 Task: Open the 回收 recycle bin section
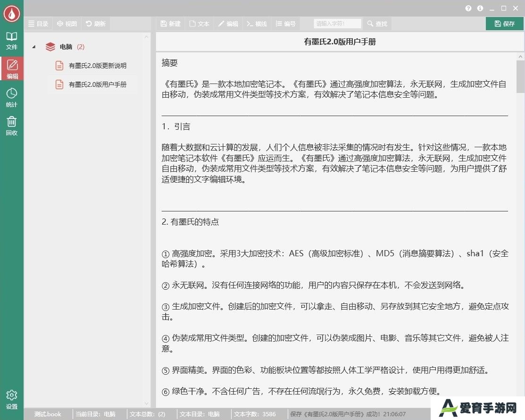tap(12, 126)
